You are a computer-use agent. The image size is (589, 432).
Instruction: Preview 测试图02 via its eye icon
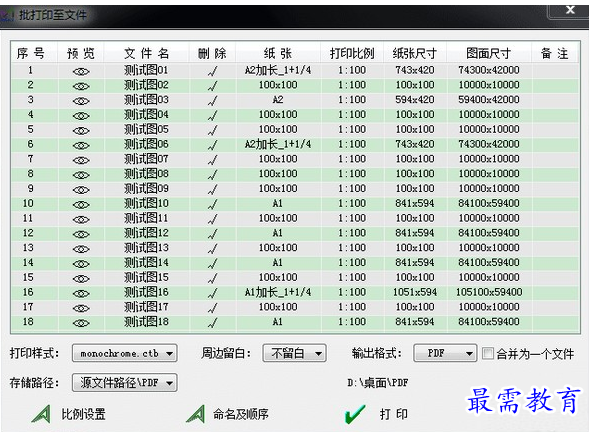[x=81, y=86]
